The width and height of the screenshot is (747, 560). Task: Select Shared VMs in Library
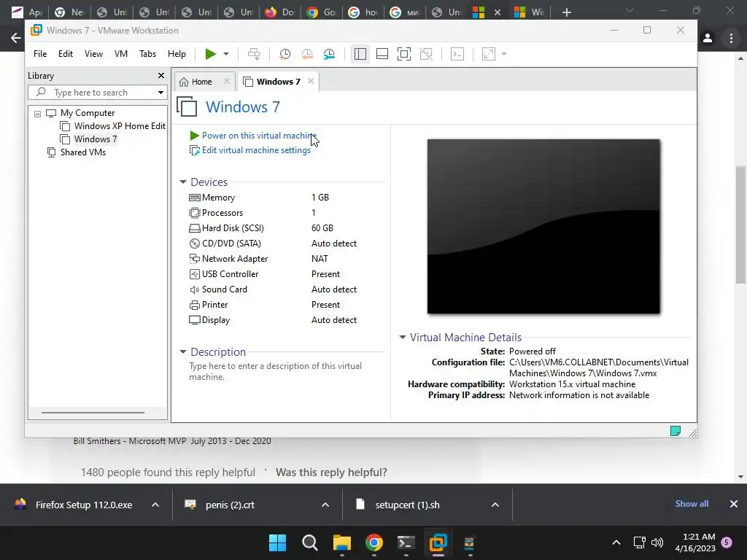coord(83,152)
